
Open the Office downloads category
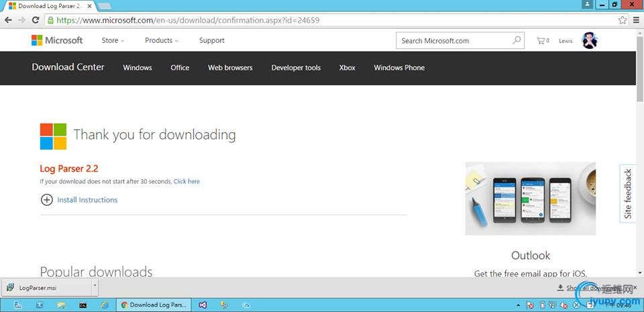pyautogui.click(x=180, y=68)
